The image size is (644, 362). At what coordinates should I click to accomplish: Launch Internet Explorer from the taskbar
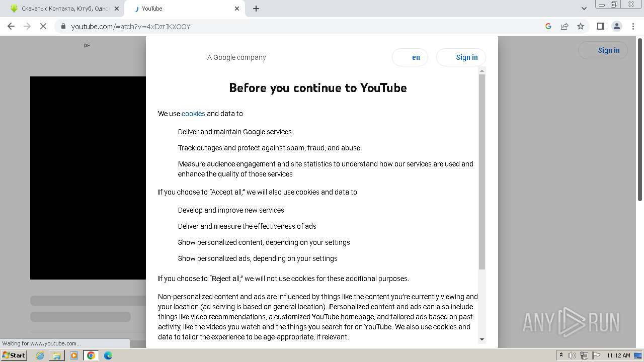40,355
